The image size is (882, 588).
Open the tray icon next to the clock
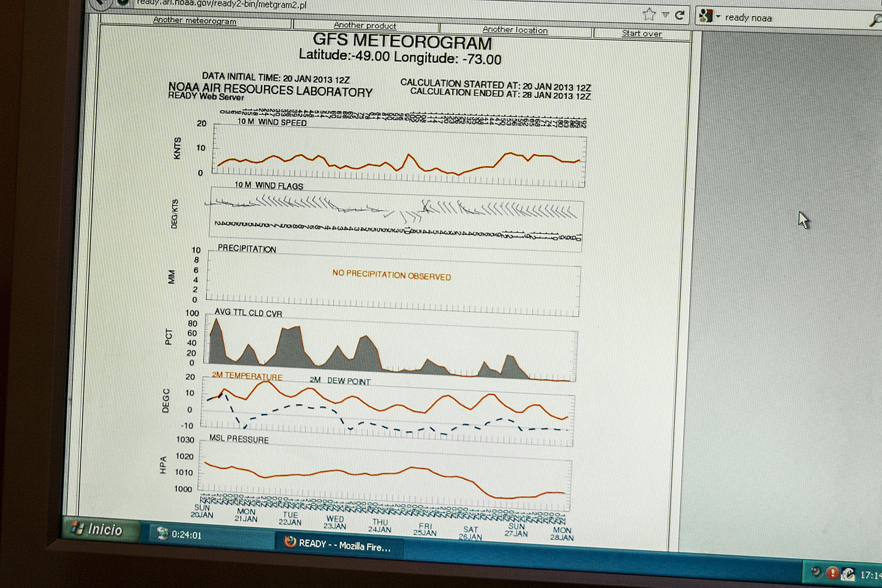tap(848, 574)
